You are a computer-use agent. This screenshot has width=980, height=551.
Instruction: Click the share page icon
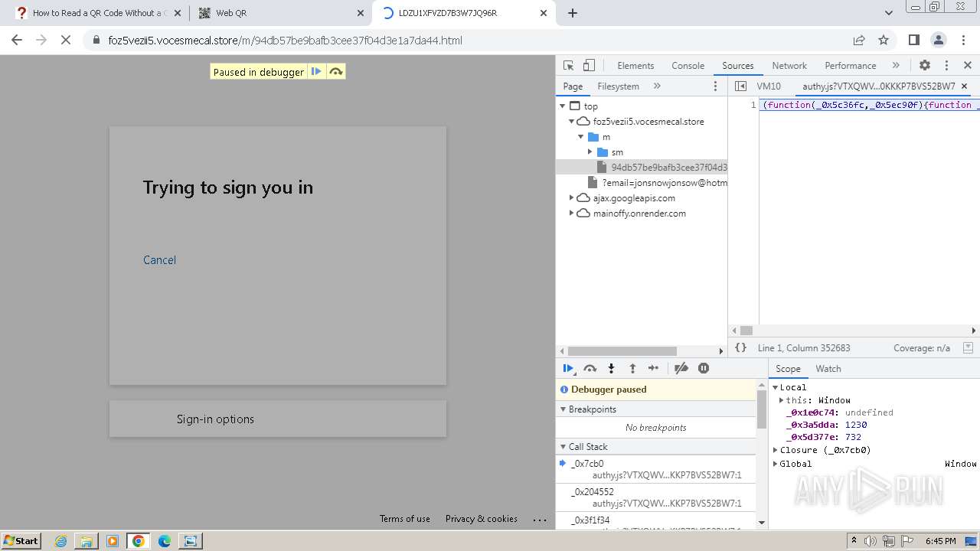click(859, 41)
